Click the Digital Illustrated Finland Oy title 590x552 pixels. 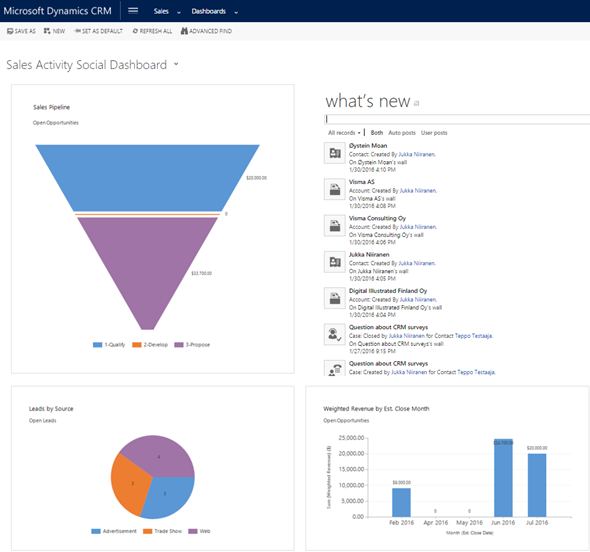pos(388,291)
